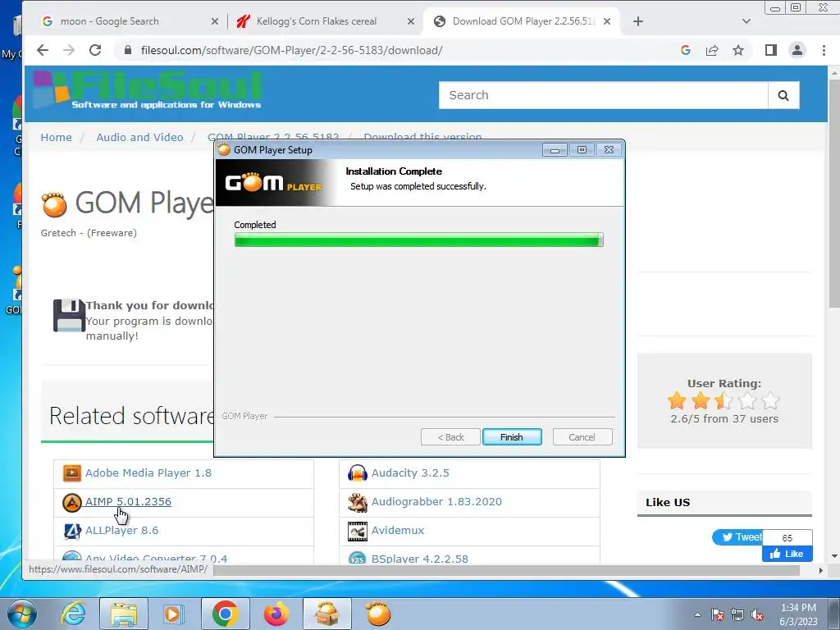Click the installation progress bar
The image size is (840, 630).
(418, 240)
